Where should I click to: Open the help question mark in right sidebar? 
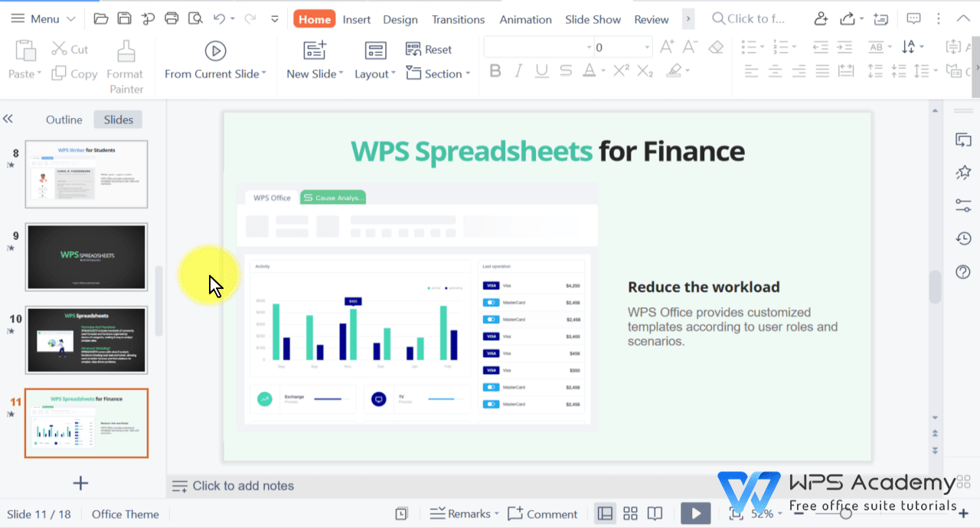pyautogui.click(x=963, y=272)
